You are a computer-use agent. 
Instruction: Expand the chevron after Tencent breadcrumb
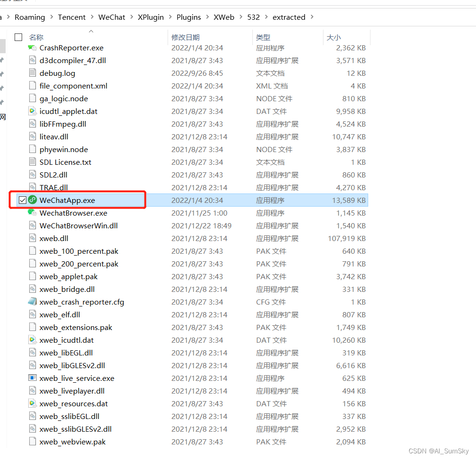[x=92, y=17]
